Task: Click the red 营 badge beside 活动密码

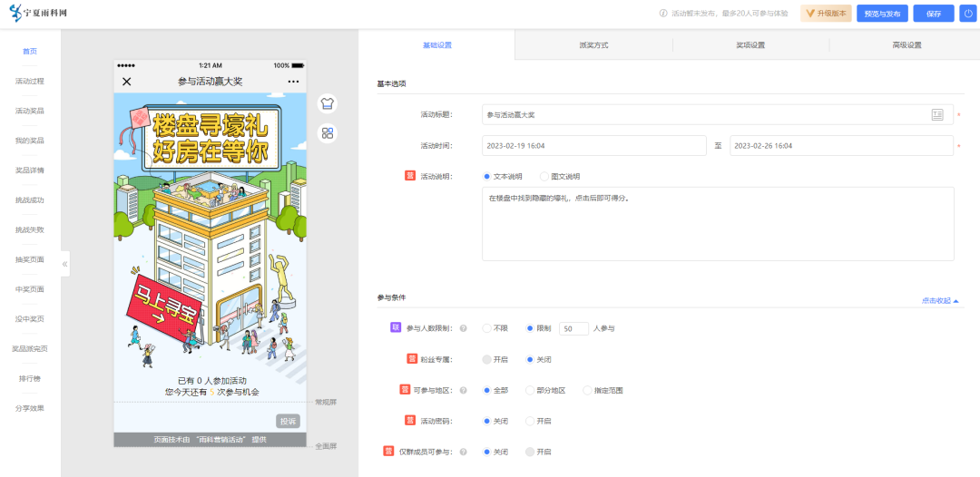Action: 410,420
